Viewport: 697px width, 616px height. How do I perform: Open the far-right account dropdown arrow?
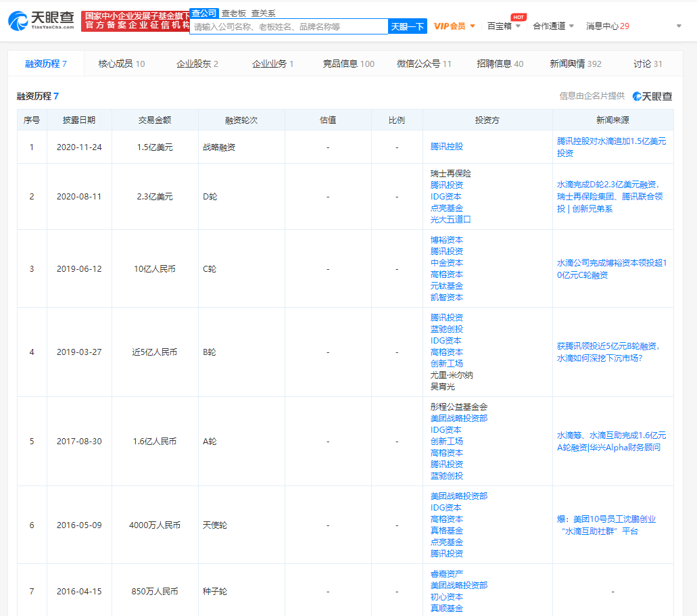click(679, 26)
